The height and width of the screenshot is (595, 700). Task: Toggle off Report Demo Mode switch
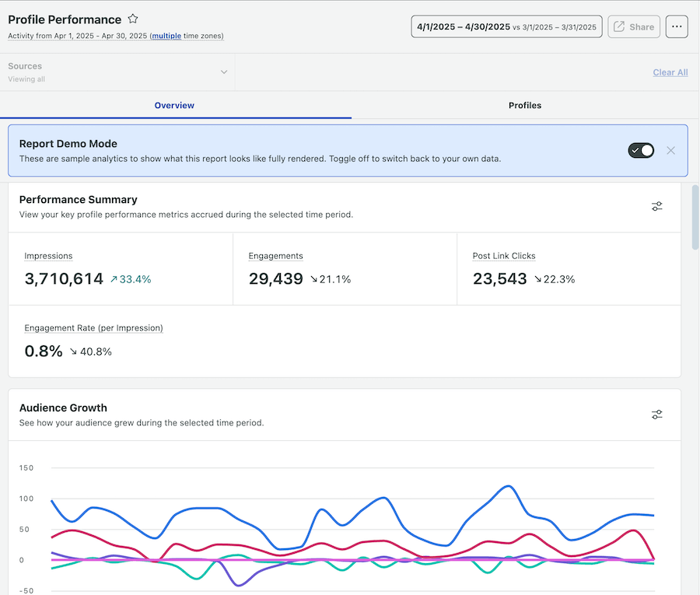641,150
